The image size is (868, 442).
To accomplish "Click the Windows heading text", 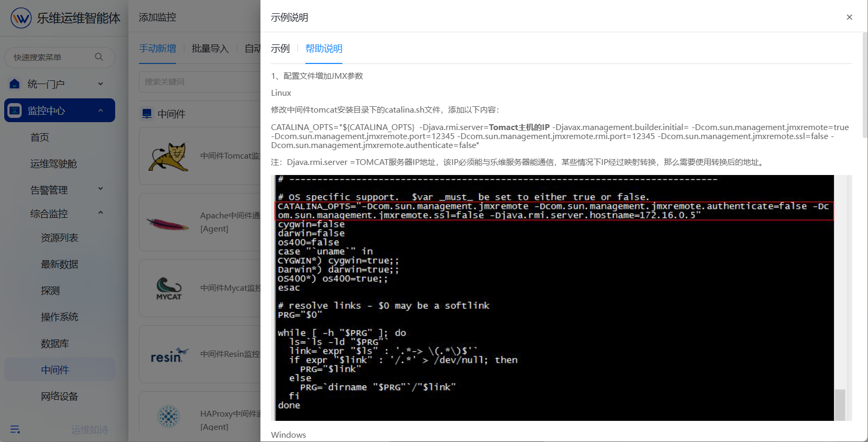I will (288, 435).
